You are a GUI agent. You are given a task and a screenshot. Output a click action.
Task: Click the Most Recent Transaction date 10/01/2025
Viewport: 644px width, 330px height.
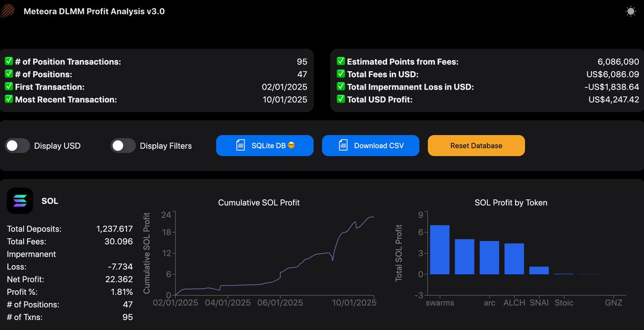(284, 99)
